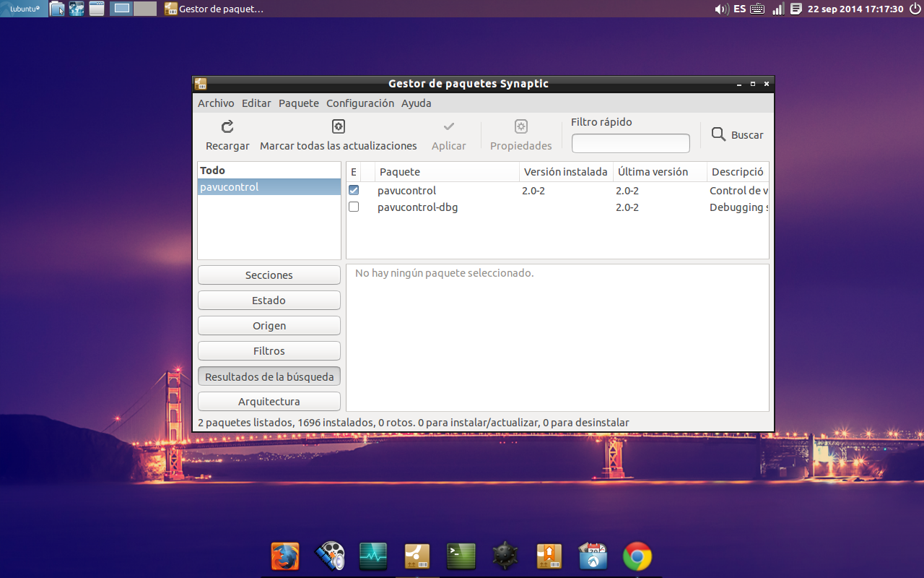Switch to the Secciones filter view
Screen dimensions: 924x578
coord(269,275)
